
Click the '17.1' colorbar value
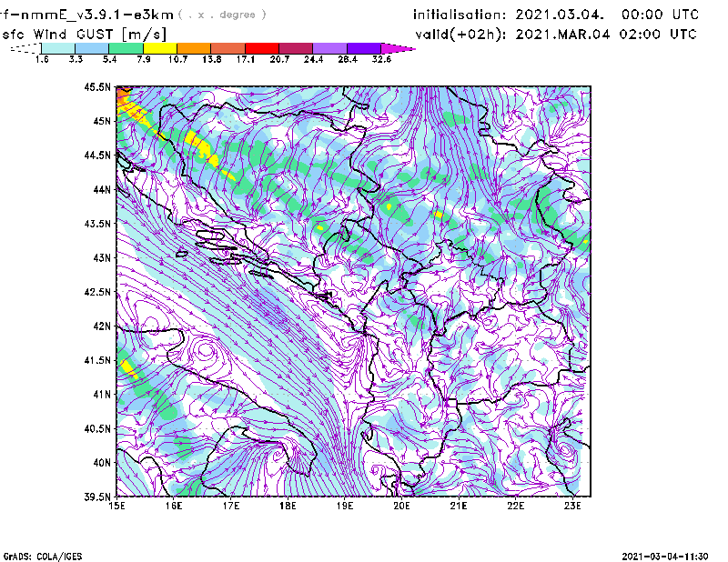pyautogui.click(x=245, y=59)
